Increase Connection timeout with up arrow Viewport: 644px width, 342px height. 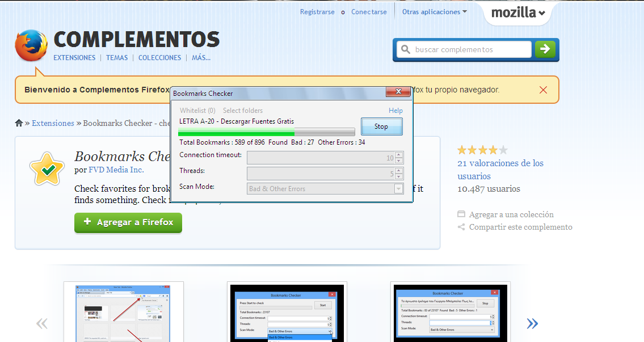[x=399, y=155]
